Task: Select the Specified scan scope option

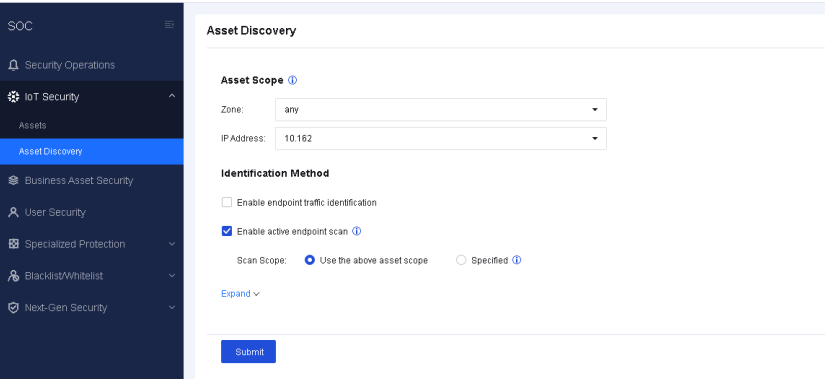Action: (461, 260)
